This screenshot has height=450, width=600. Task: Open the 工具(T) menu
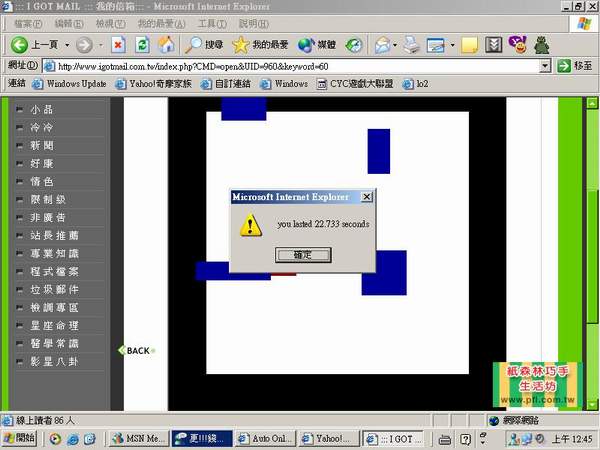[x=212, y=23]
